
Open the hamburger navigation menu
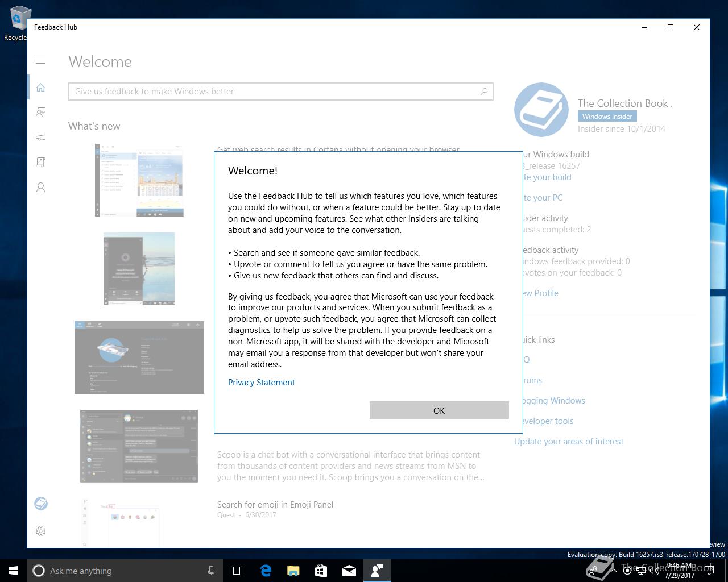[x=40, y=61]
